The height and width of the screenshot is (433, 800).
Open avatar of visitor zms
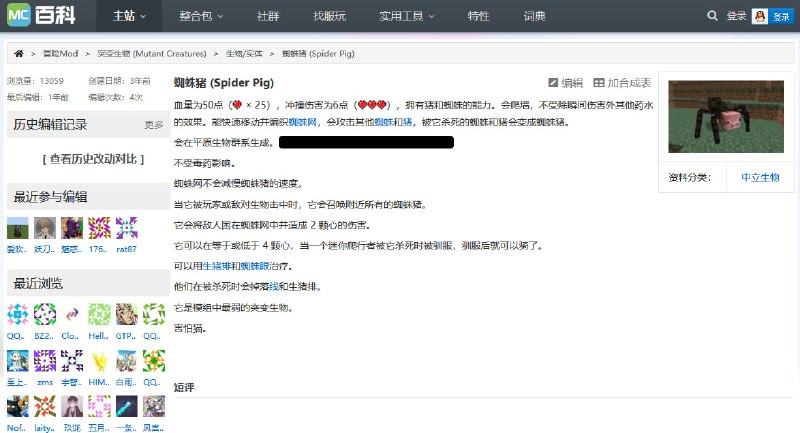[45, 361]
